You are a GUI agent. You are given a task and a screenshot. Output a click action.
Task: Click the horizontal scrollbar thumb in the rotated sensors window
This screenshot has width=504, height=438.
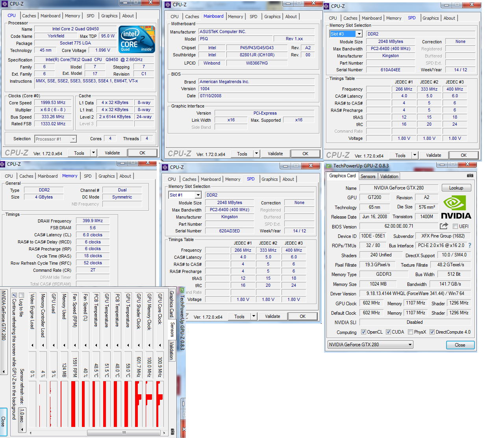(124, 432)
